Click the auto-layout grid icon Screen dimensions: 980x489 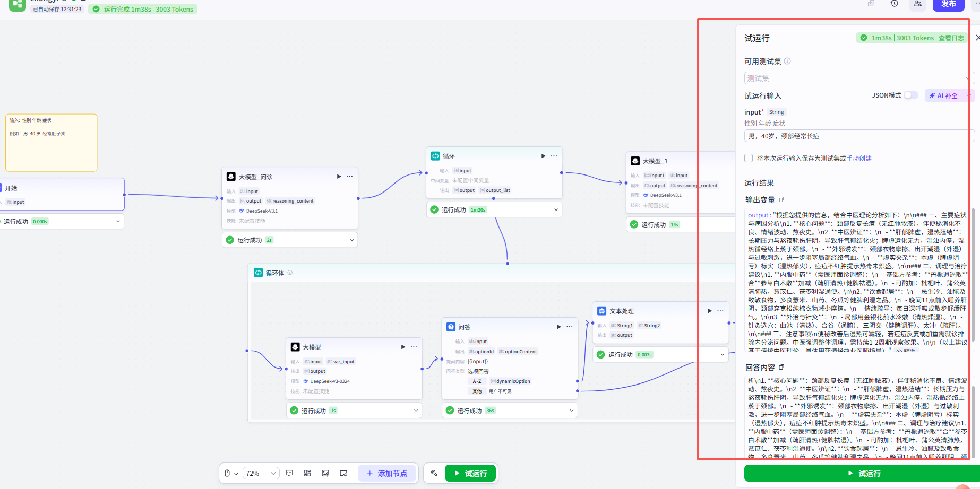[x=307, y=473]
